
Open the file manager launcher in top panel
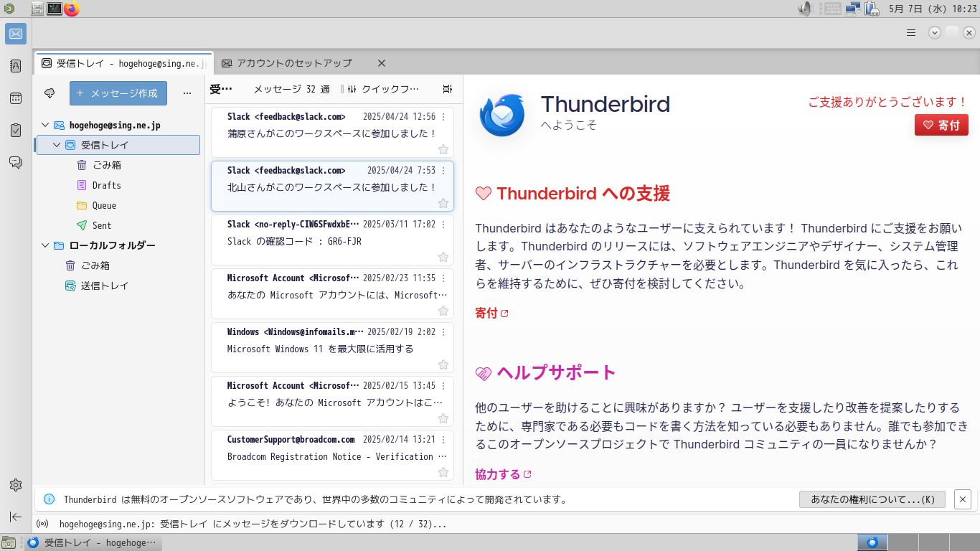coord(37,9)
